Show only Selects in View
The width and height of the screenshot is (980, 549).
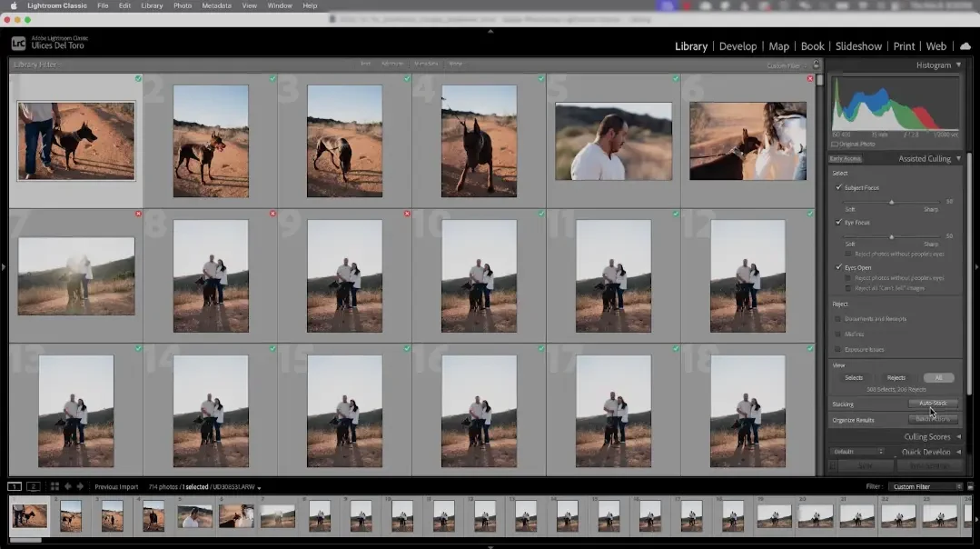tap(854, 378)
